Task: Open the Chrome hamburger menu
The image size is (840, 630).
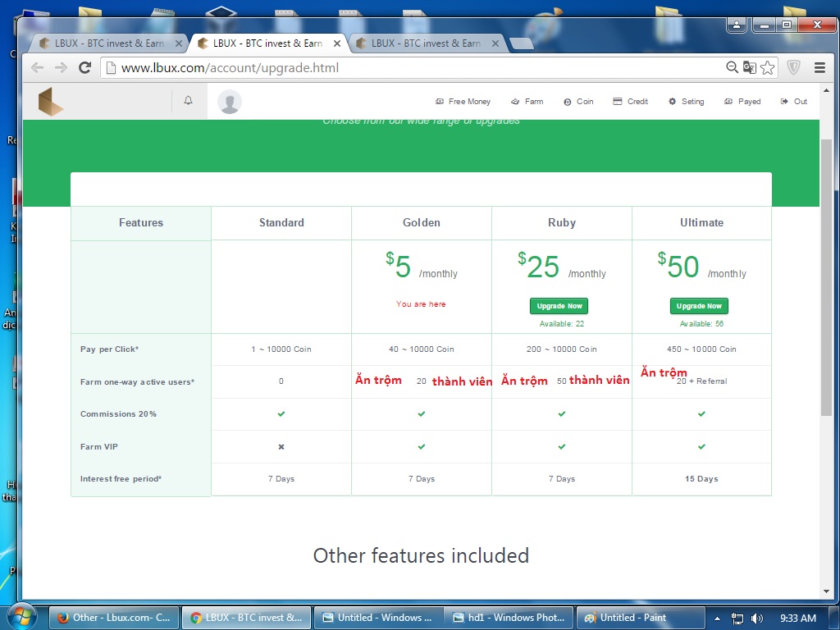Action: point(819,67)
